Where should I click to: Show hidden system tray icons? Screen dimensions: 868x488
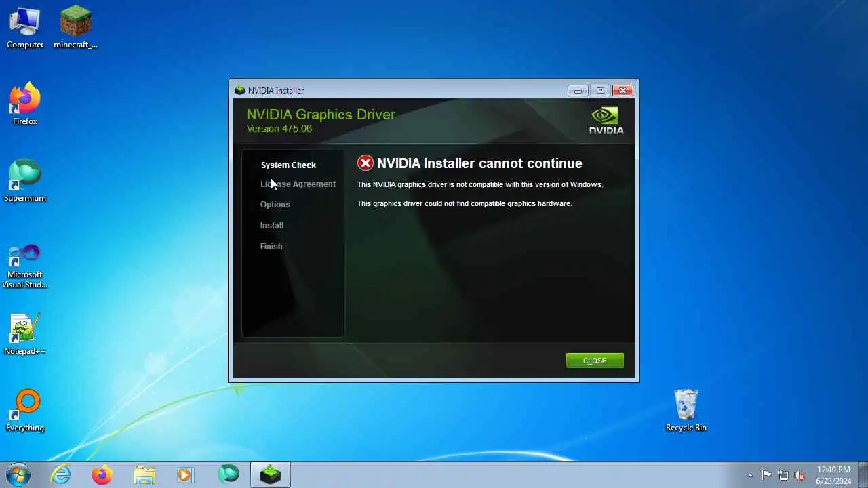pyautogui.click(x=750, y=475)
